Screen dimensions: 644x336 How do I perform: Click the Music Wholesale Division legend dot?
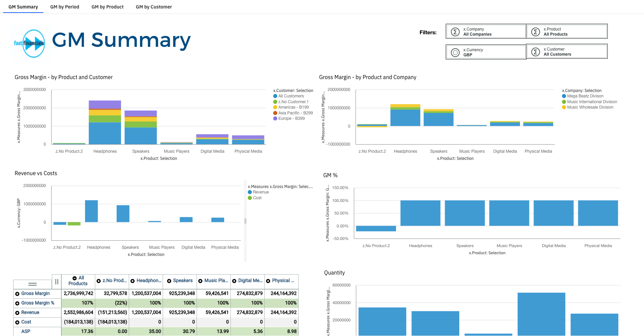(x=564, y=107)
